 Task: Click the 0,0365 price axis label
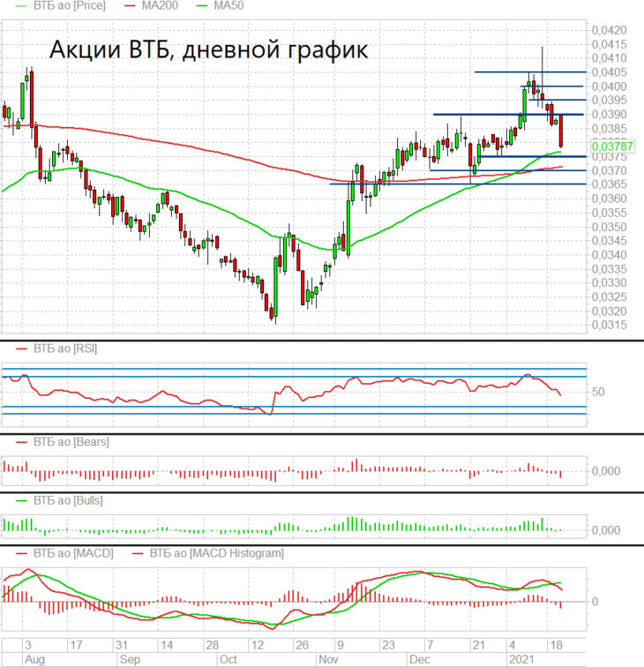point(609,184)
